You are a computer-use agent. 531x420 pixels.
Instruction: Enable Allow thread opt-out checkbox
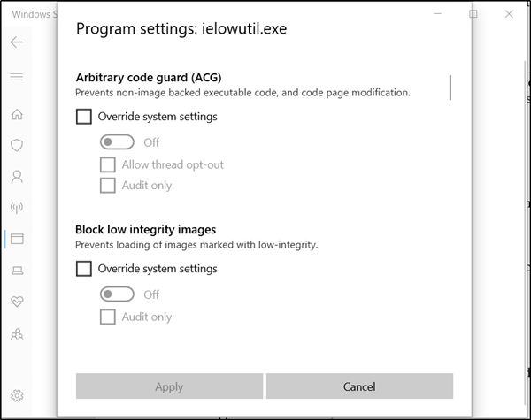[x=108, y=164]
